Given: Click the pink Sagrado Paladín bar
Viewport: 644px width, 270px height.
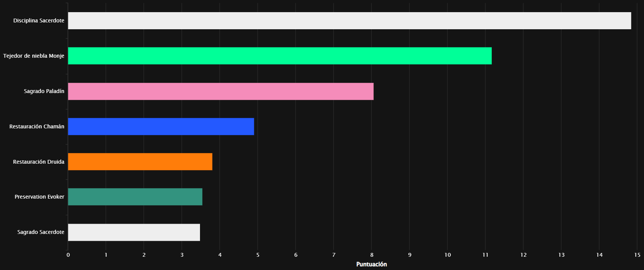Looking at the screenshot, I should click(220, 91).
